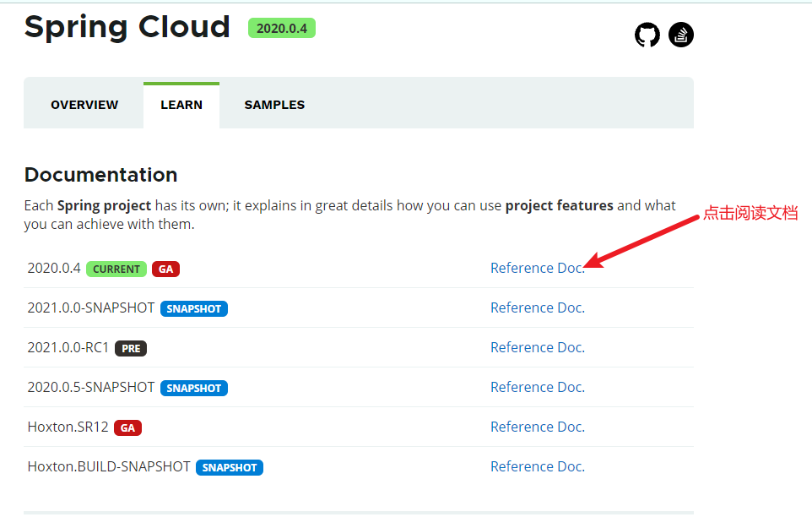Click the version text Hoxton.BUILD-SNAPSHOT
This screenshot has height=528, width=812.
[109, 466]
